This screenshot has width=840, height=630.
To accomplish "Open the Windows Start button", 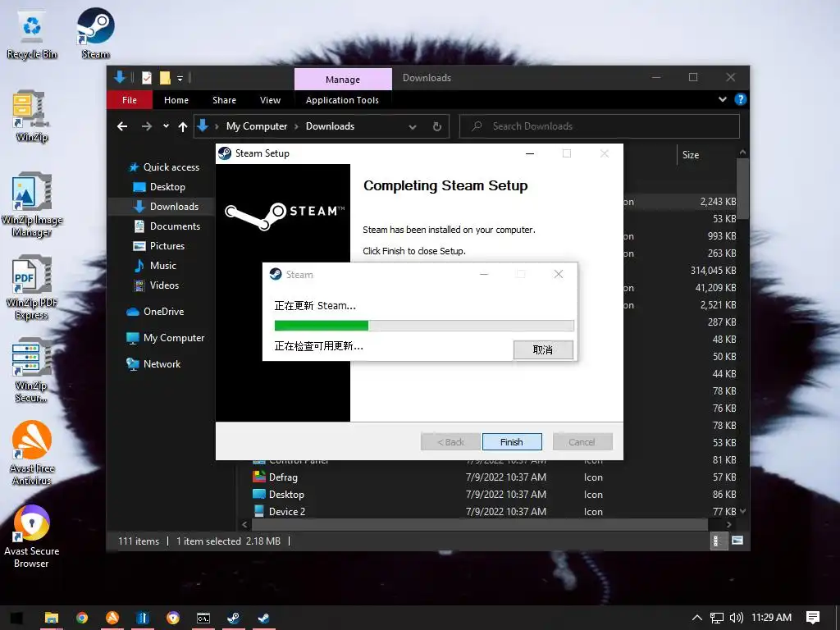I will tap(16, 618).
